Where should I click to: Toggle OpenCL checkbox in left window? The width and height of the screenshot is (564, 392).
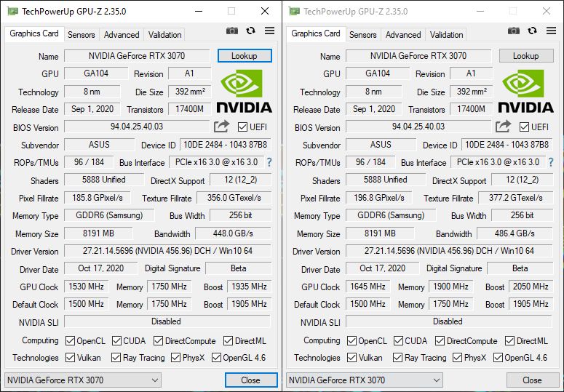pyautogui.click(x=70, y=340)
